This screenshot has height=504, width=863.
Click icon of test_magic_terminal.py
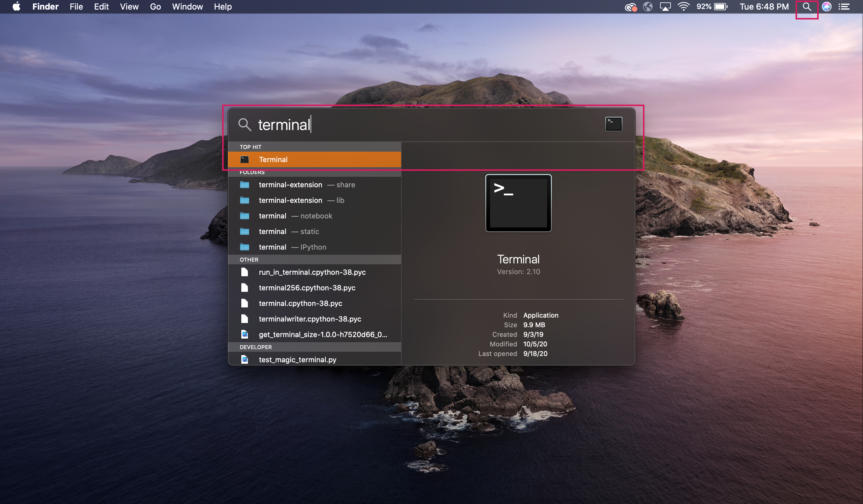[245, 360]
